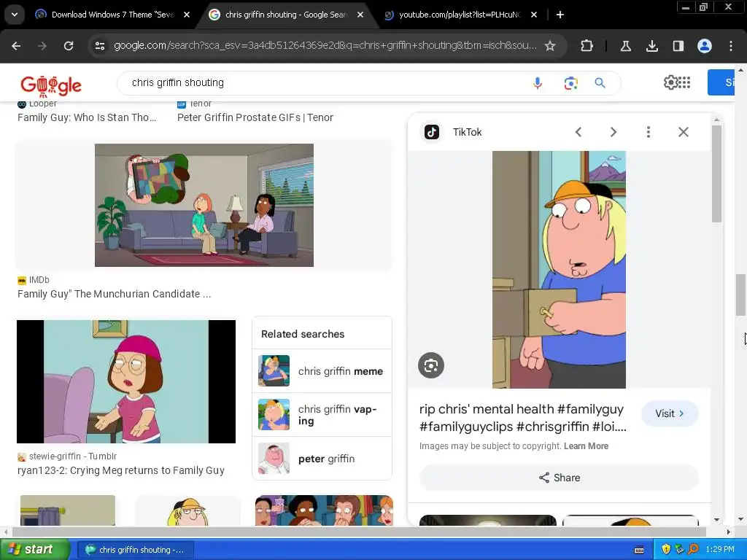The height and width of the screenshot is (560, 747).
Task: Search by voice microphone icon
Action: pos(538,83)
